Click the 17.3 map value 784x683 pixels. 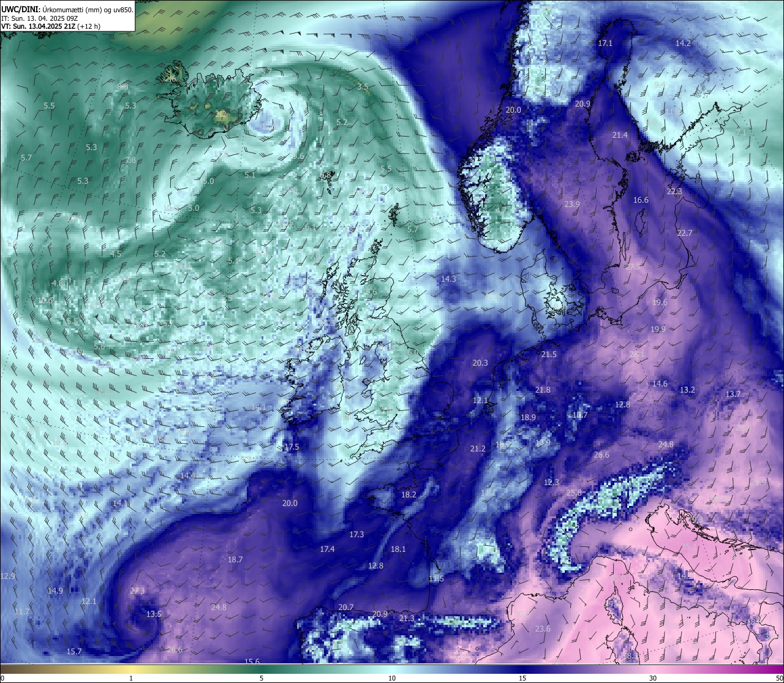pos(356,535)
